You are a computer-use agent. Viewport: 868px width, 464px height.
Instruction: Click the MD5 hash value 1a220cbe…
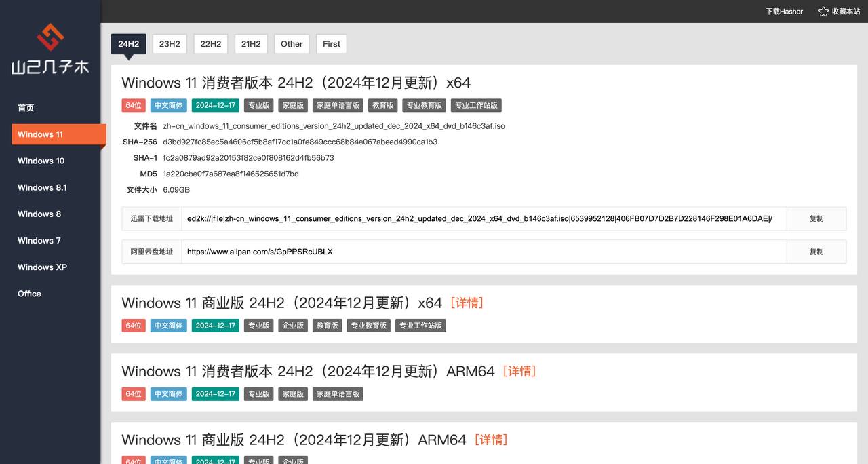click(231, 174)
